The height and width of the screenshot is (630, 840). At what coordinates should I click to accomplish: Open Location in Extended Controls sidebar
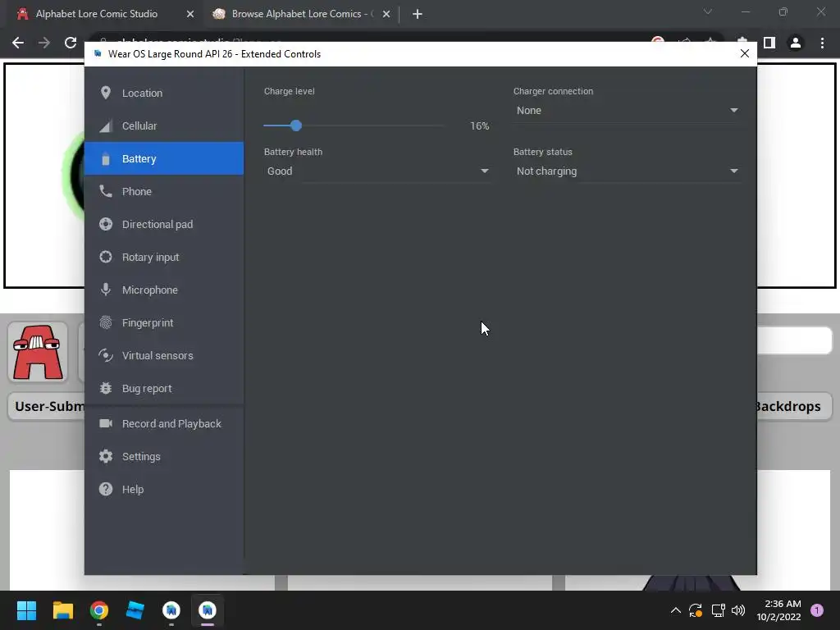(x=164, y=94)
